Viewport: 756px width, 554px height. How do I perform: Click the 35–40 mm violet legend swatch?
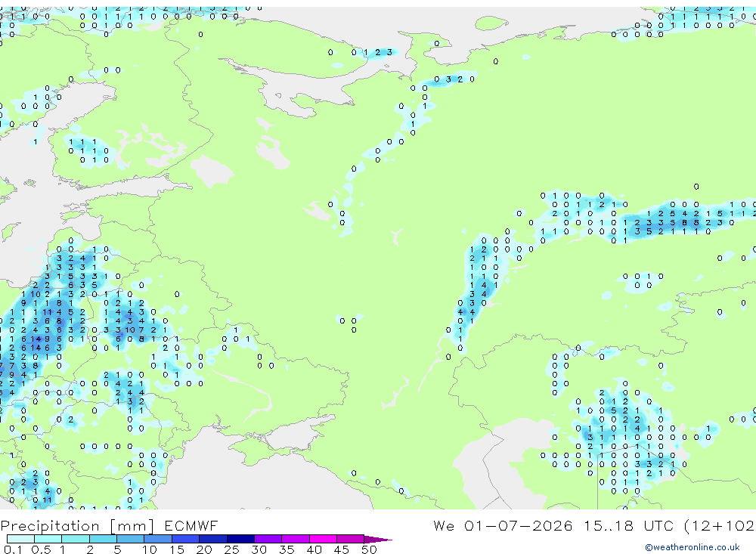296,539
